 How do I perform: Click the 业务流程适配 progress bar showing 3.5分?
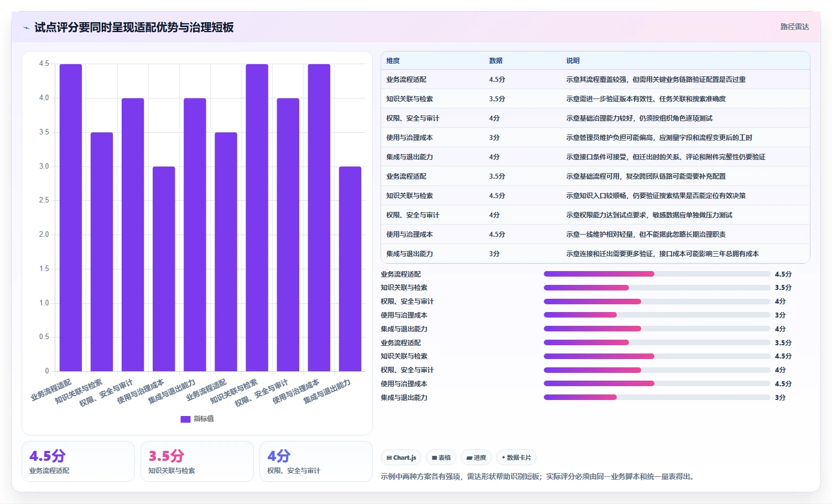point(657,342)
